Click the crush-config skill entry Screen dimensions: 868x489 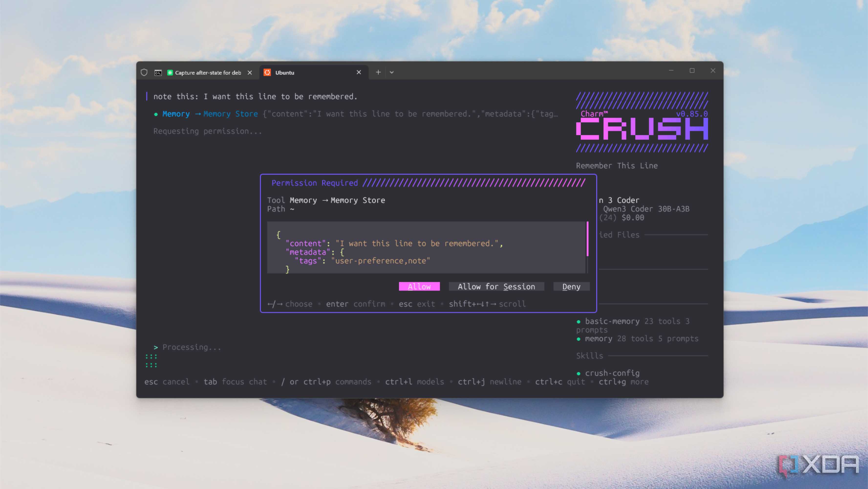click(612, 373)
